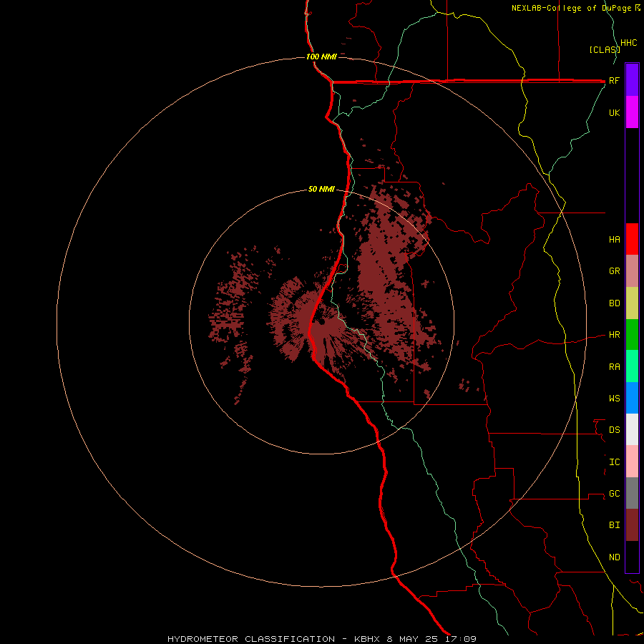Click the HR green legend swatch
Viewport: 644px width, 644px height.
(632, 335)
